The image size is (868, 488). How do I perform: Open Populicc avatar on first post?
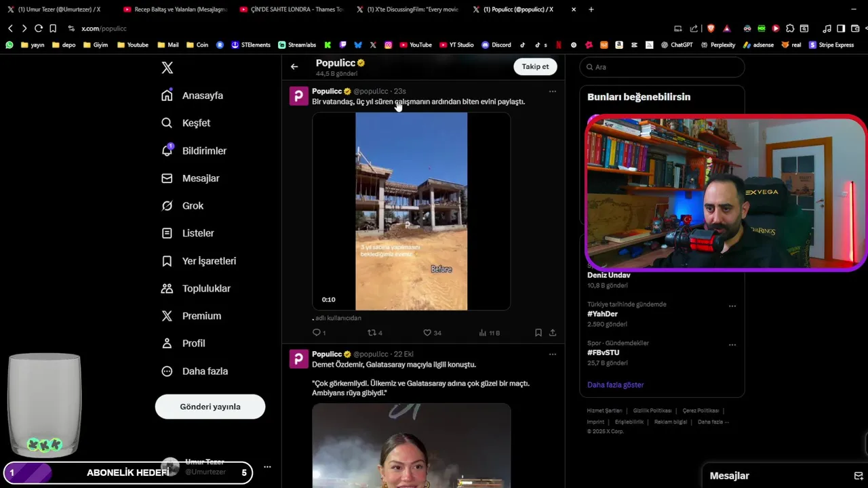(x=299, y=96)
